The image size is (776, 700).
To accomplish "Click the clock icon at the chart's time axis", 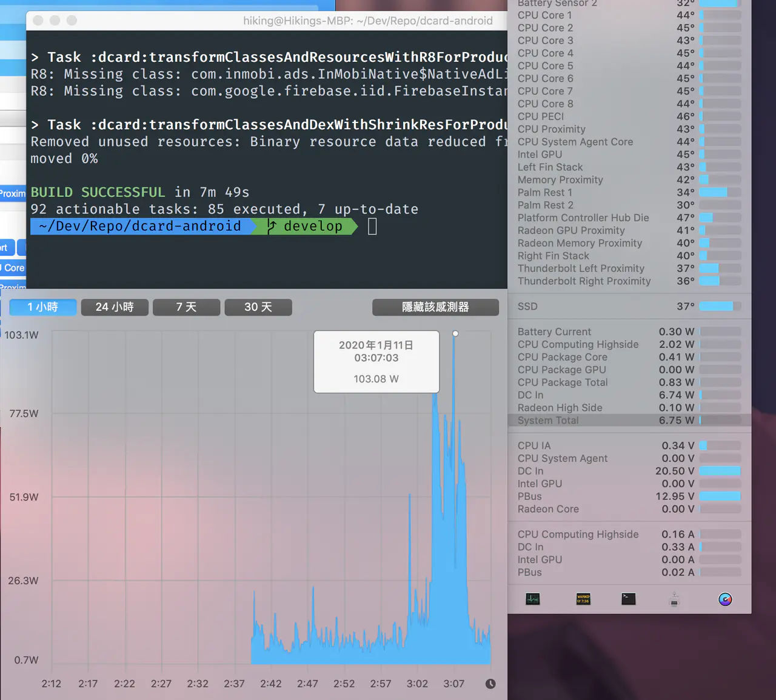I will [490, 684].
